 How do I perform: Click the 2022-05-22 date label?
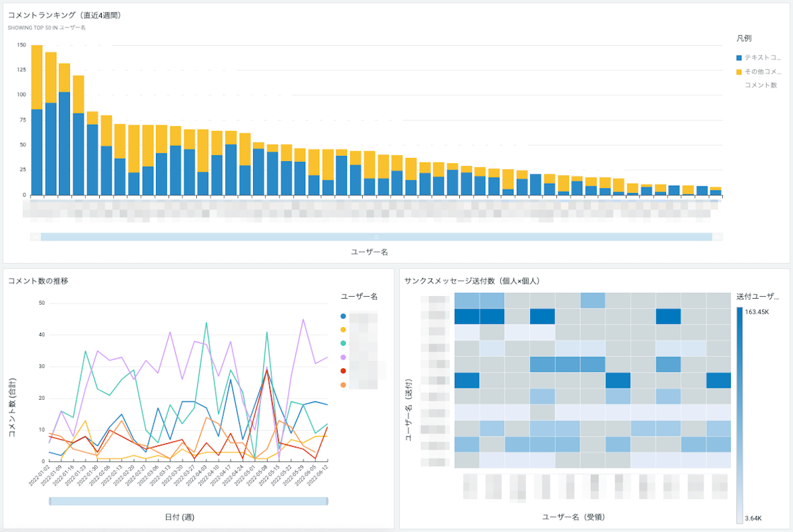click(x=282, y=475)
